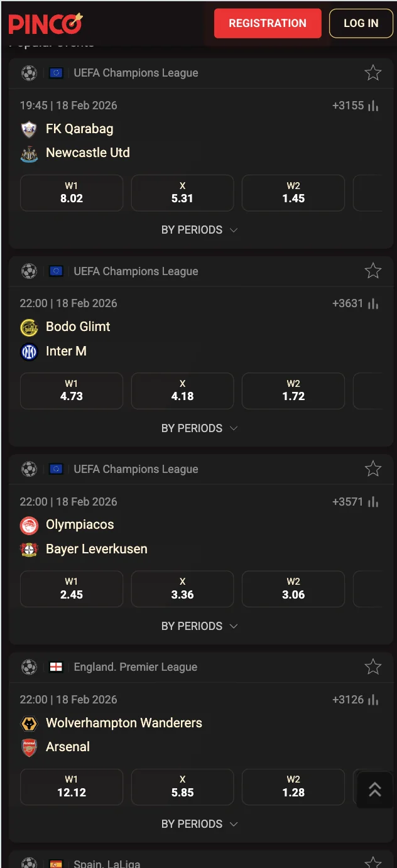Expand By Periods for Bodo Glimt vs Inter

pos(198,428)
